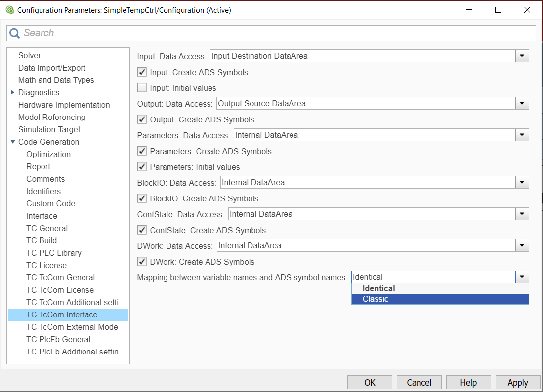Open the Solver settings page

(x=30, y=55)
